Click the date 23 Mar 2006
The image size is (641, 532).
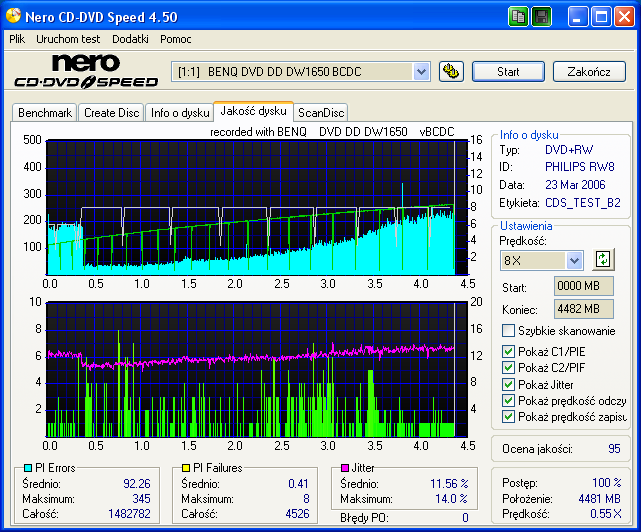(x=575, y=185)
